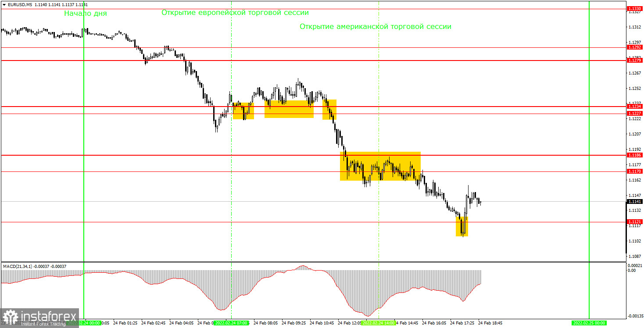The height and width of the screenshot is (328, 644).
Task: Select the yellow rectangle near 1.1121 level
Action: (x=462, y=226)
